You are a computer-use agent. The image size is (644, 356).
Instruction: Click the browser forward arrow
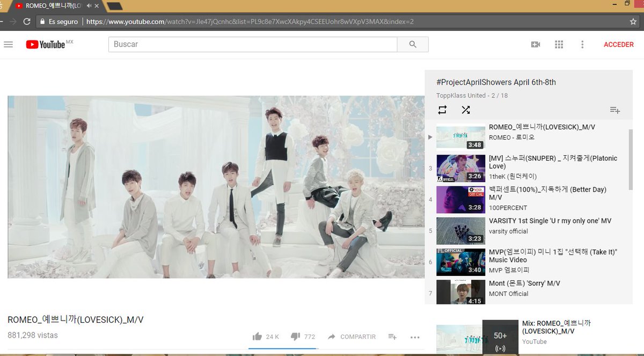(x=13, y=21)
